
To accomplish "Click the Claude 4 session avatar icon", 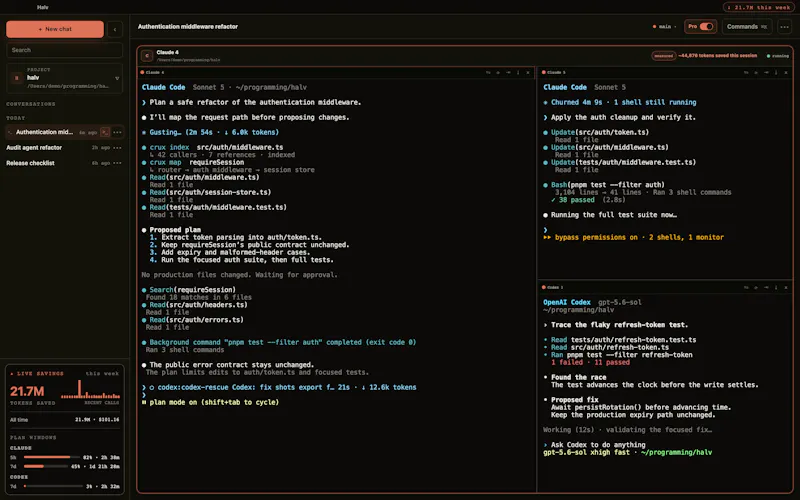I will [x=147, y=56].
